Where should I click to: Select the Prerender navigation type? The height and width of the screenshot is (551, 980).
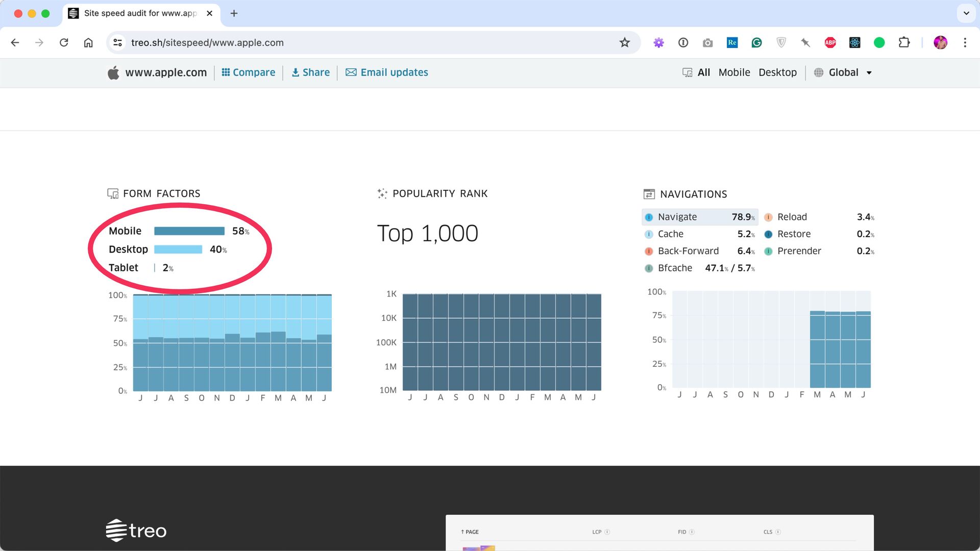pyautogui.click(x=819, y=251)
